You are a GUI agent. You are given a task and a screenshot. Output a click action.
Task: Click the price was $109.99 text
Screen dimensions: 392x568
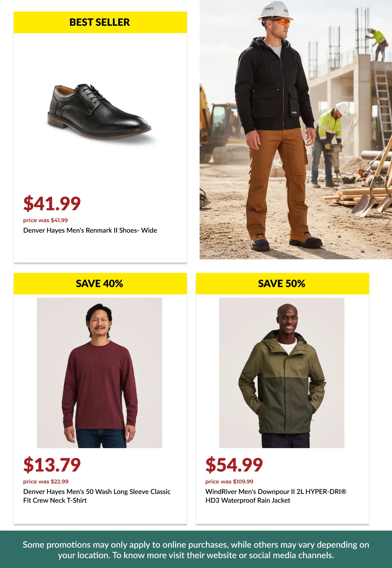coord(229,482)
